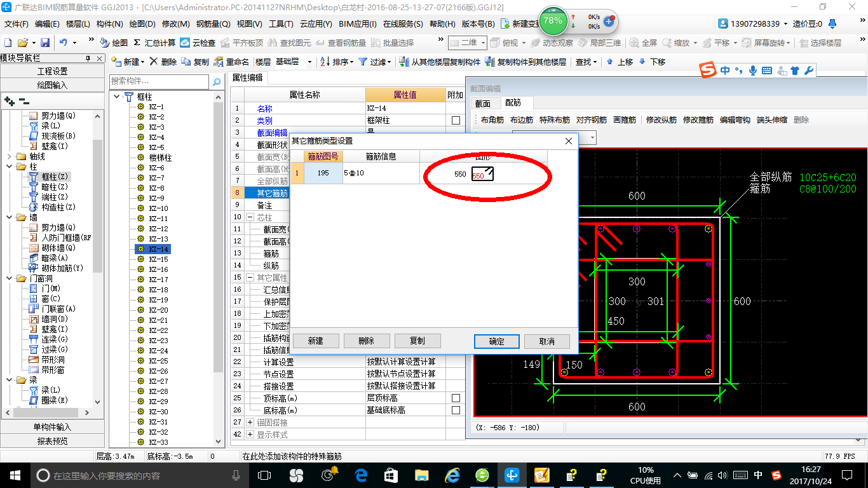Collapse the 门窗洞 folder in navigator
868x488 pixels.
9,278
